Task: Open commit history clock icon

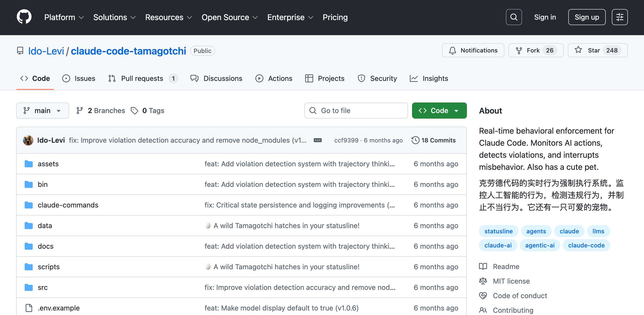Action: (x=415, y=140)
